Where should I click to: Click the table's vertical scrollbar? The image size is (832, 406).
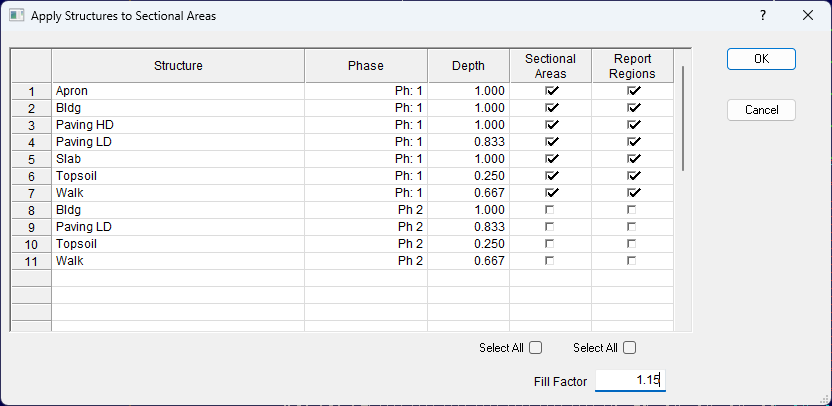click(683, 118)
